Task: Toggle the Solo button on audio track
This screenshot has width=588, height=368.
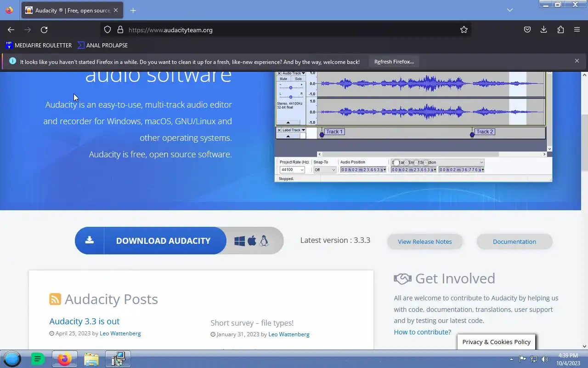Action: click(x=299, y=79)
